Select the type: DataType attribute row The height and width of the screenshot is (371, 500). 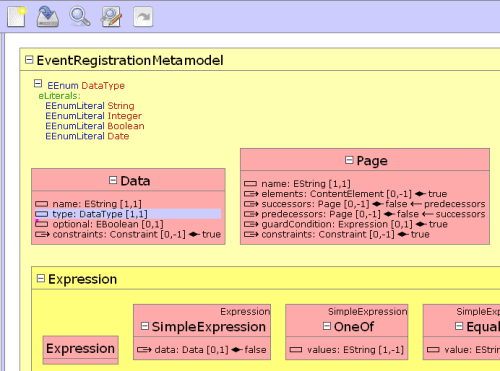[x=128, y=214]
